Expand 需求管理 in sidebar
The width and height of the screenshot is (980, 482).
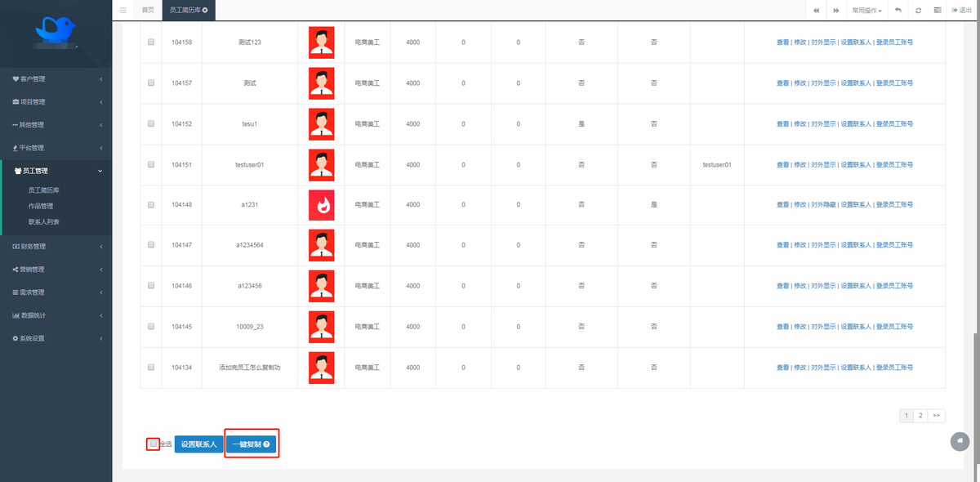tap(56, 292)
